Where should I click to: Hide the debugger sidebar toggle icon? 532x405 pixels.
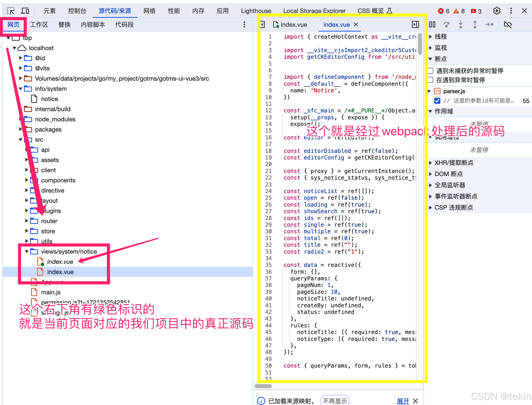[415, 24]
